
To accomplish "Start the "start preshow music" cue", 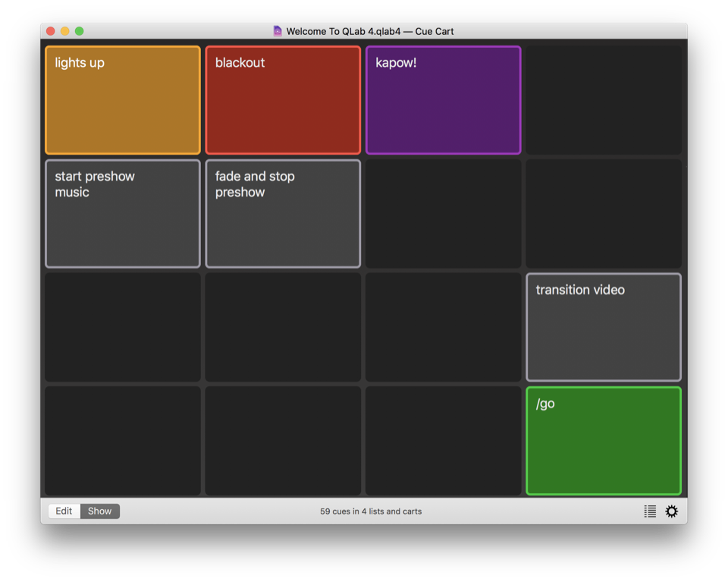I will pyautogui.click(x=123, y=213).
